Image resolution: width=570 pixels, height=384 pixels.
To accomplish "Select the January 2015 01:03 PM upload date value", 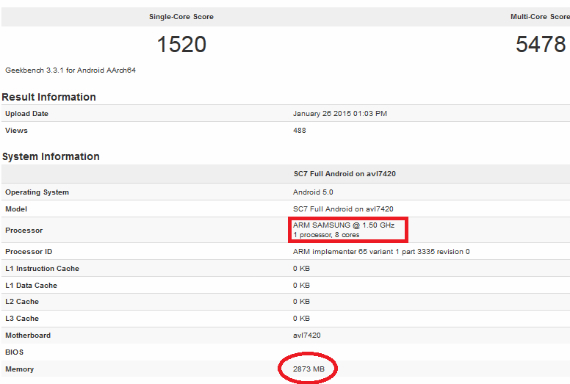I will 340,114.
